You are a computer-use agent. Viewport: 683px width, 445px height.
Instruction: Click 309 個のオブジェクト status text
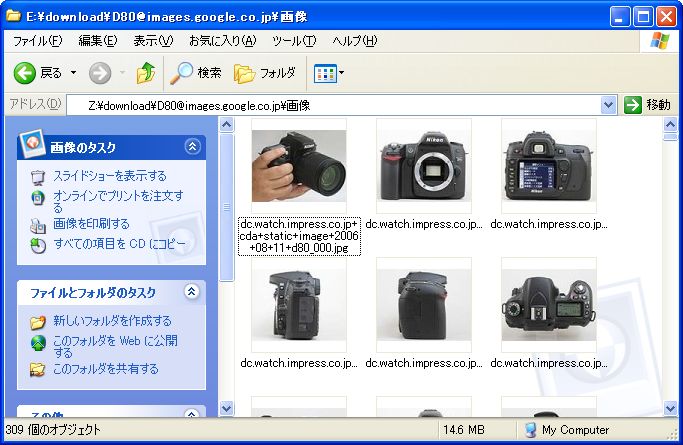click(x=53, y=430)
